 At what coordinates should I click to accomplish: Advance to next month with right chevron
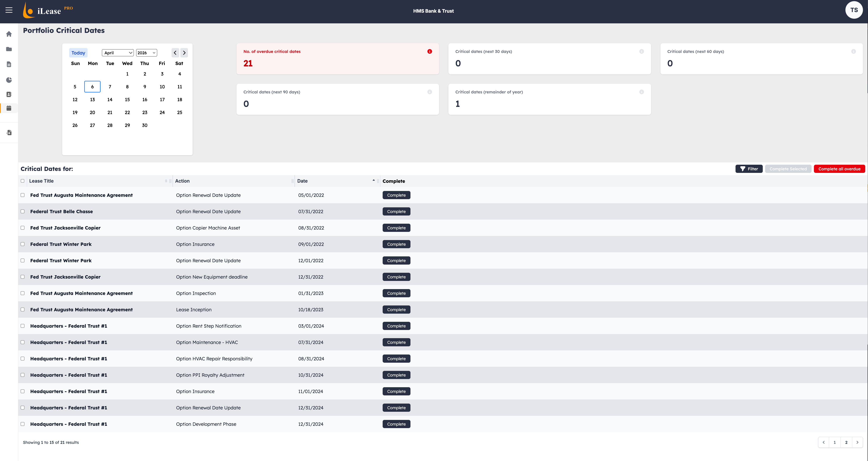tap(184, 53)
